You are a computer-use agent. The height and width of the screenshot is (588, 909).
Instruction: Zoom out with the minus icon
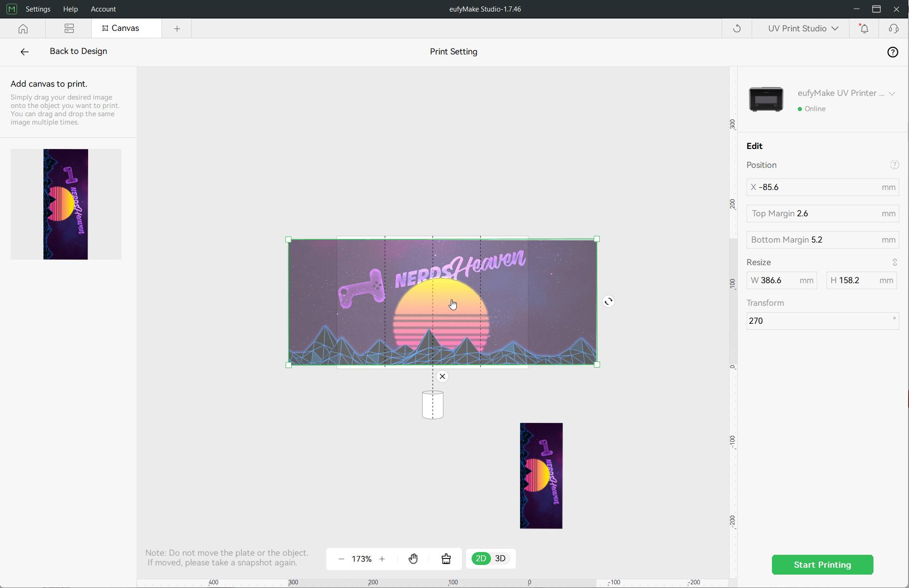click(x=341, y=559)
